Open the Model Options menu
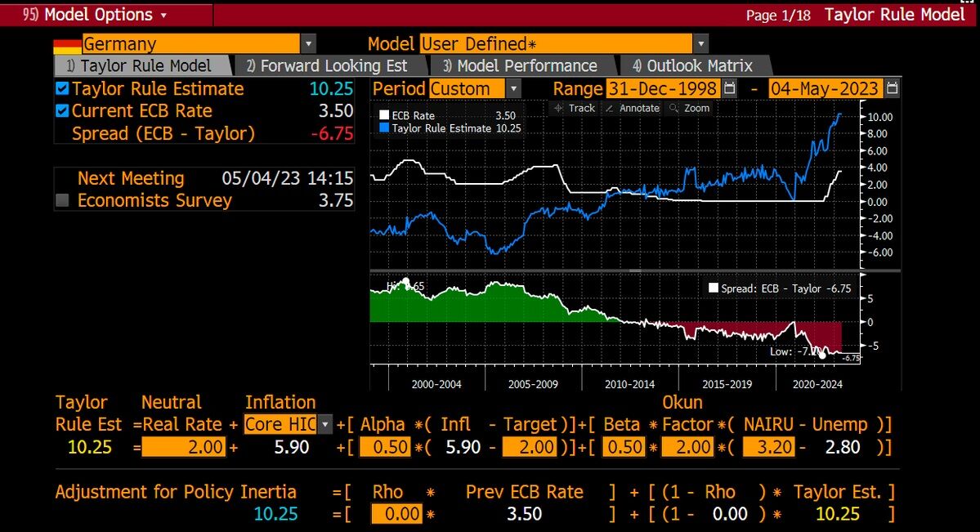This screenshot has width=980, height=532. coord(95,15)
